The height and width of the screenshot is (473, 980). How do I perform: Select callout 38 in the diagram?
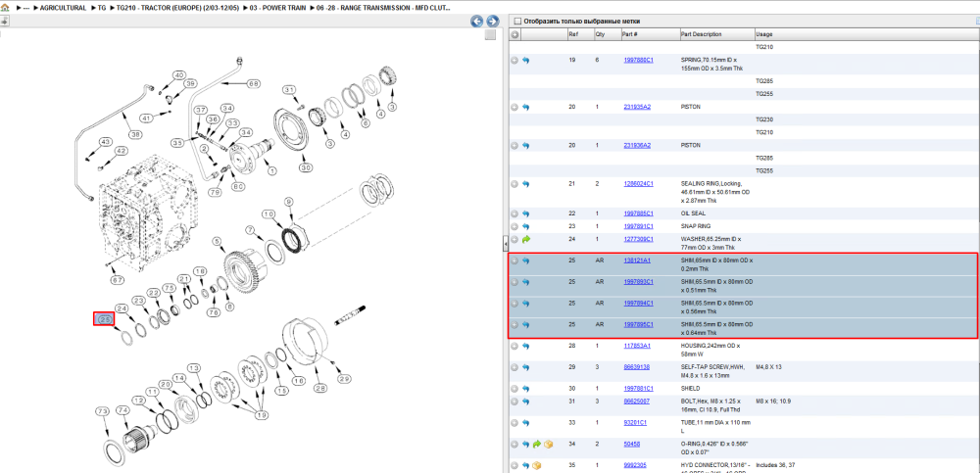click(134, 134)
